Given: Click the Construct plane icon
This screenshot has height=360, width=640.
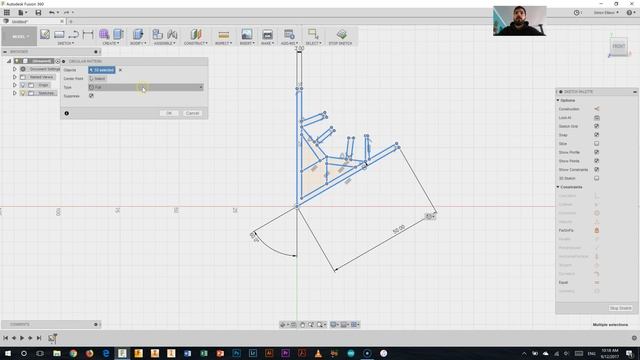Looking at the screenshot, I should pyautogui.click(x=196, y=34).
